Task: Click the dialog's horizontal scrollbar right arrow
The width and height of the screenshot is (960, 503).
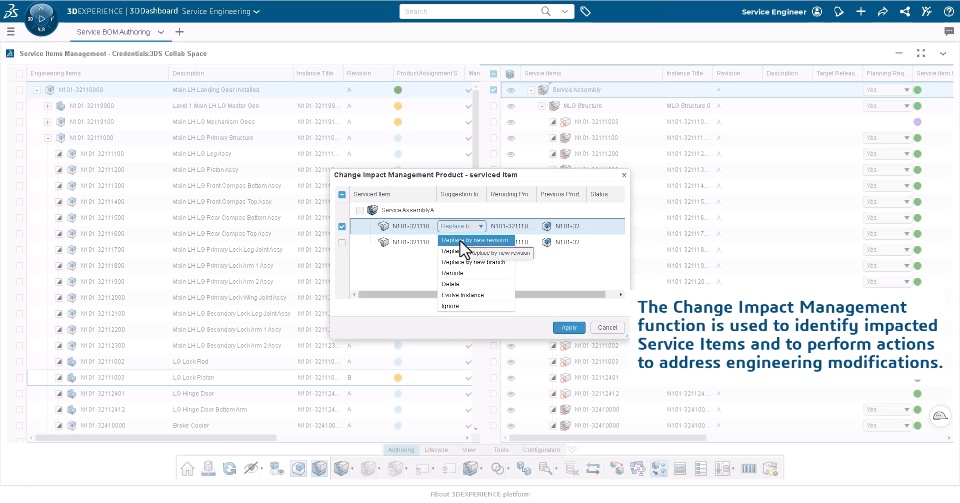Action: (x=620, y=294)
